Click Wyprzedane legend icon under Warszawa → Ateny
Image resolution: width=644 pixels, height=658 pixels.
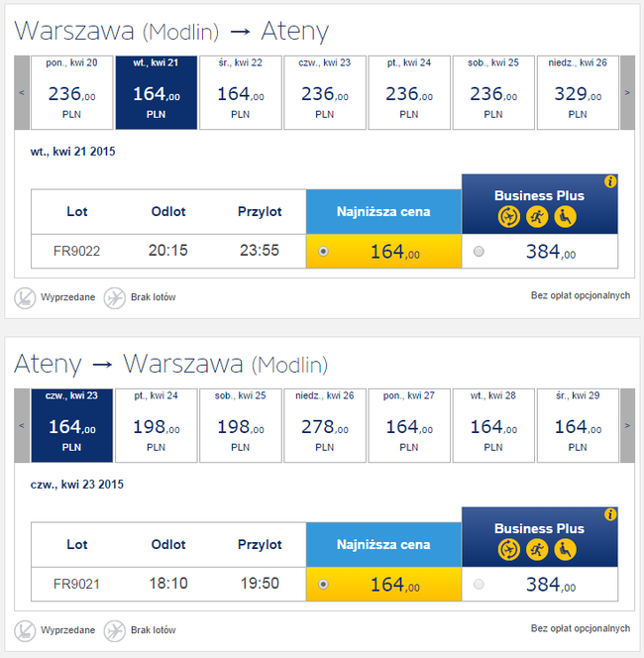(25, 296)
